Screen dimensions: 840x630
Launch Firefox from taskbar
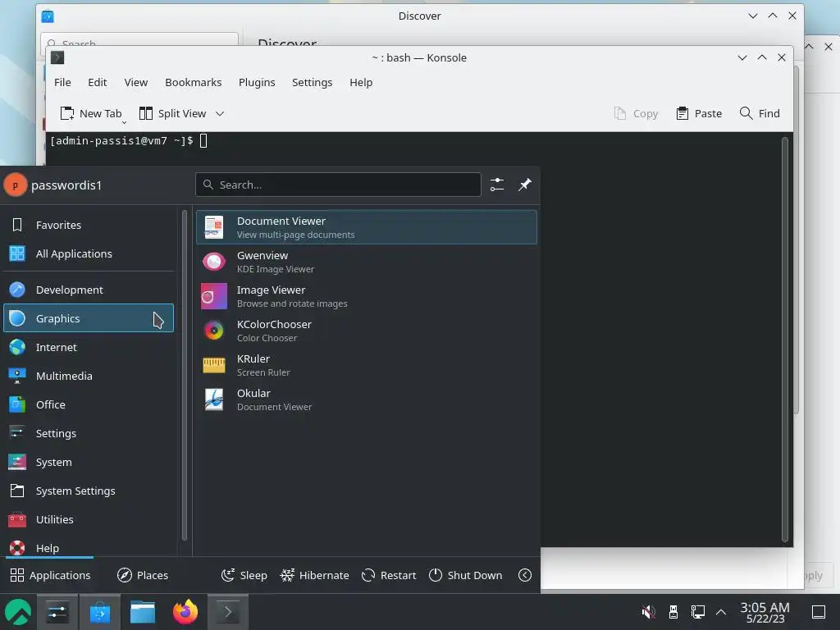click(185, 612)
